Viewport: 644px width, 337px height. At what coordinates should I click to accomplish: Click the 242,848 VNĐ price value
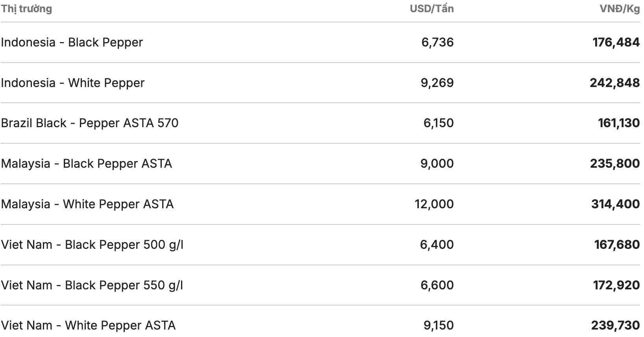(x=614, y=83)
